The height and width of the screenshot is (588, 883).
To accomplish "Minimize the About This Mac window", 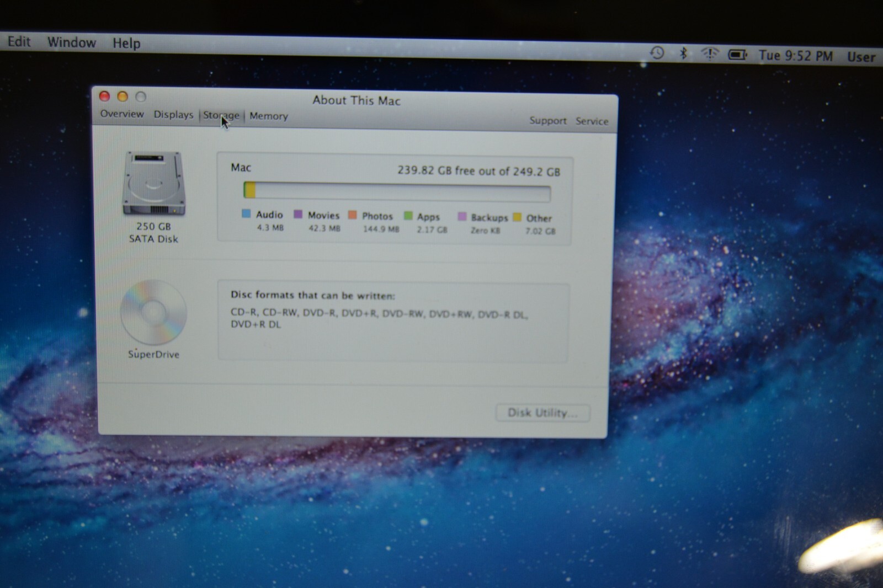I will pyautogui.click(x=123, y=97).
